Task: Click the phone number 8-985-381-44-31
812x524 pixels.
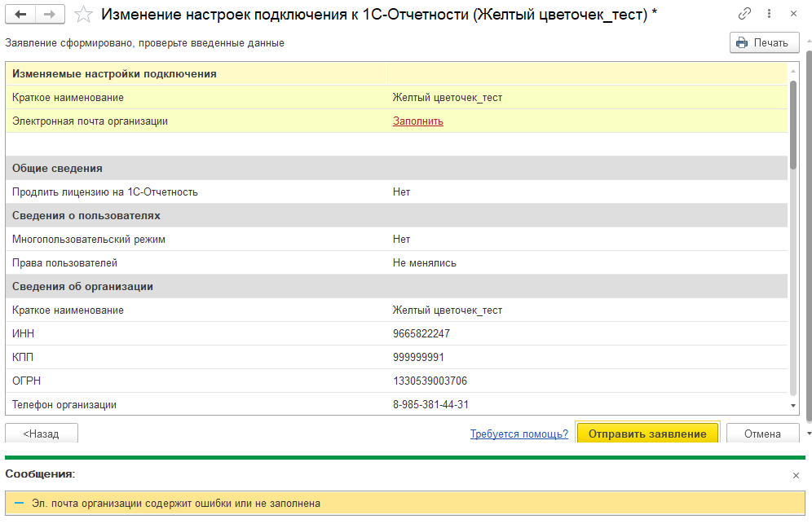Action: pos(430,404)
